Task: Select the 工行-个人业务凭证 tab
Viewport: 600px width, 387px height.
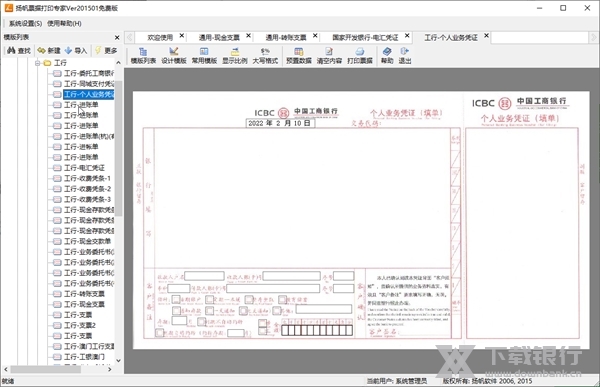Action: 451,38
